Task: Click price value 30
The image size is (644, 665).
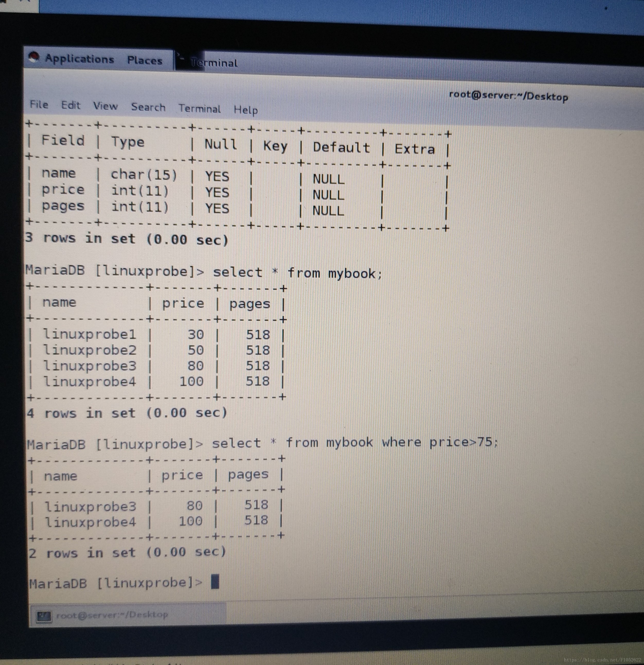Action: (x=196, y=334)
